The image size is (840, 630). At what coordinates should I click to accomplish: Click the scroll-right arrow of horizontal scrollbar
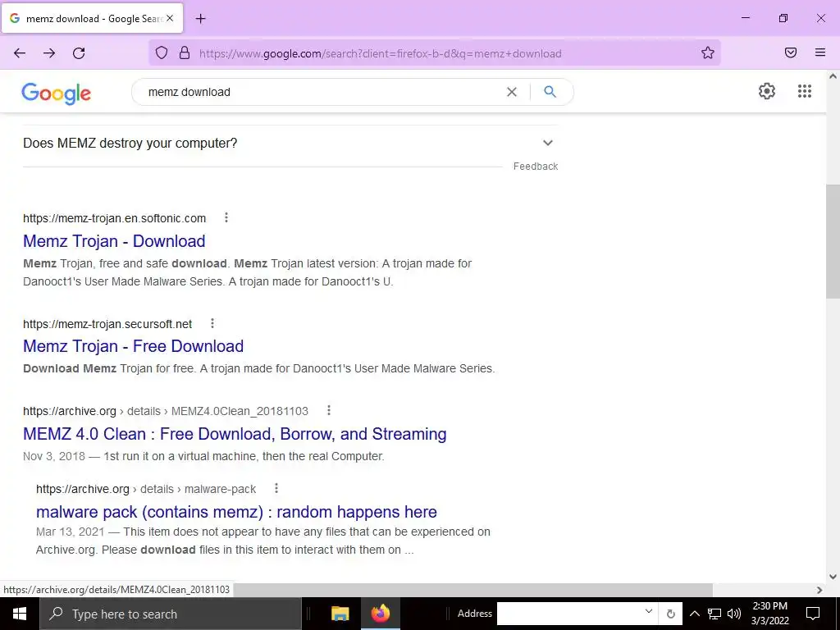tap(819, 590)
